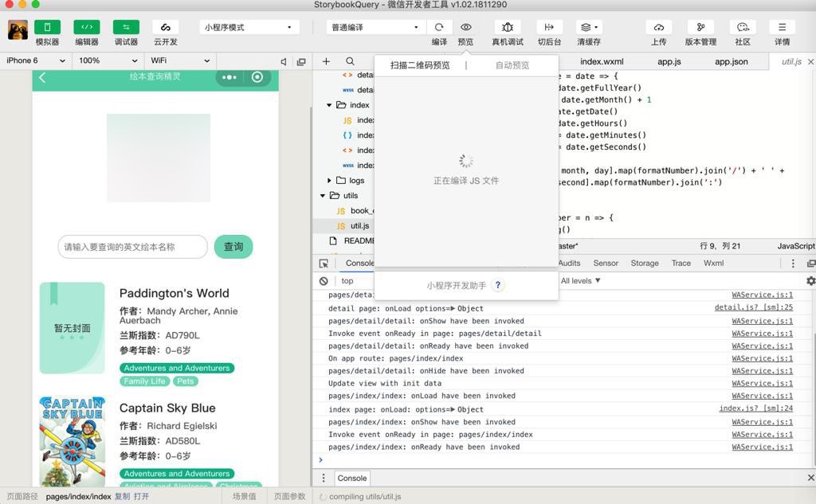Open the 清缓存 clear cache menu
The image size is (816, 504).
point(589,27)
